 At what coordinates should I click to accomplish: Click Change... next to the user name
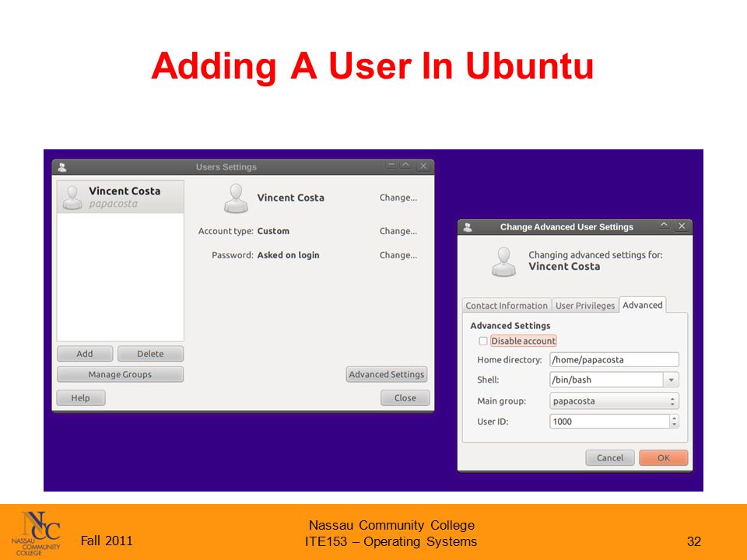pos(398,198)
